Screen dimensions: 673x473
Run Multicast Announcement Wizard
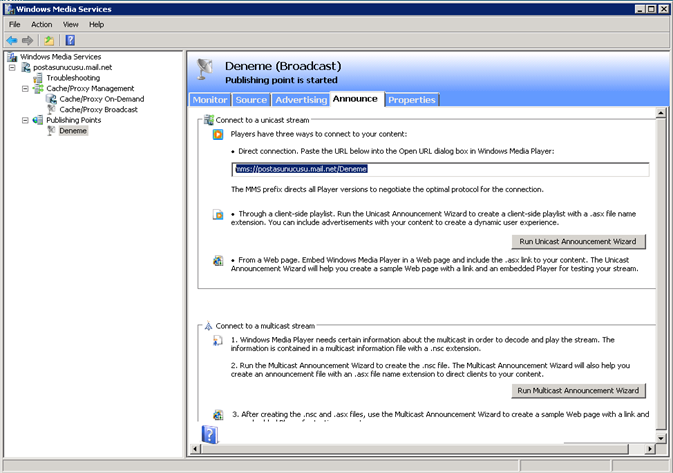tap(578, 390)
